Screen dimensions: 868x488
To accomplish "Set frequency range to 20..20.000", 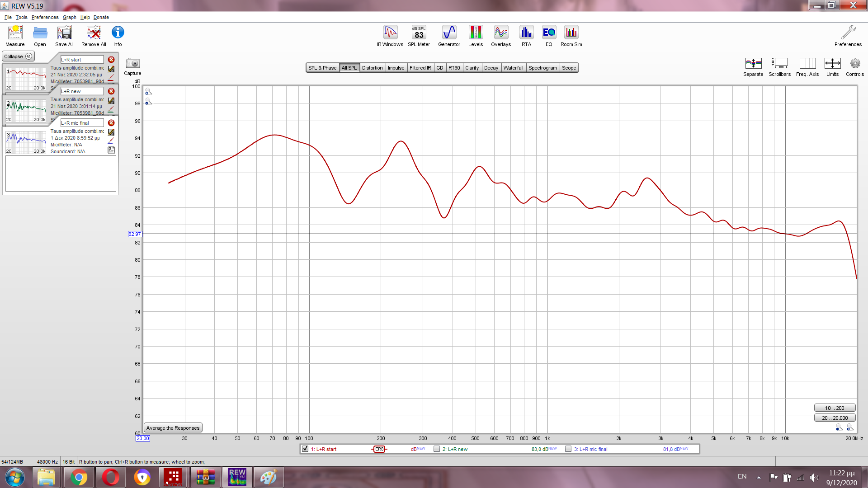I will 835,418.
